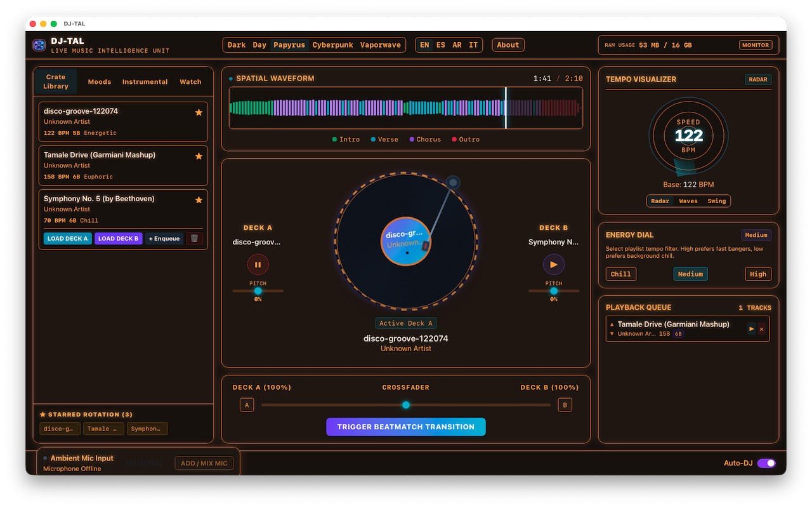
Task: Switch tempo visualizer to Swing mode
Action: 717,201
